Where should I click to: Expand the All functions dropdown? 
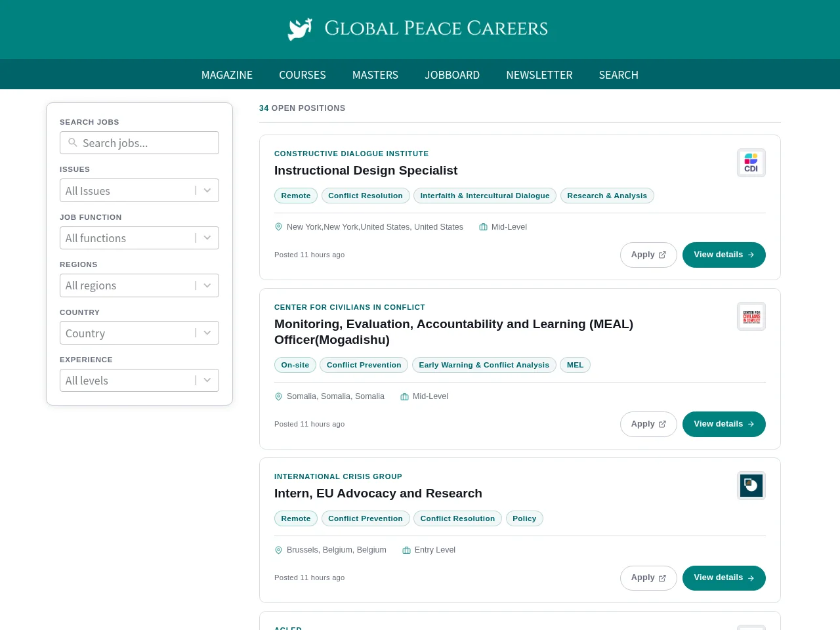coord(139,238)
